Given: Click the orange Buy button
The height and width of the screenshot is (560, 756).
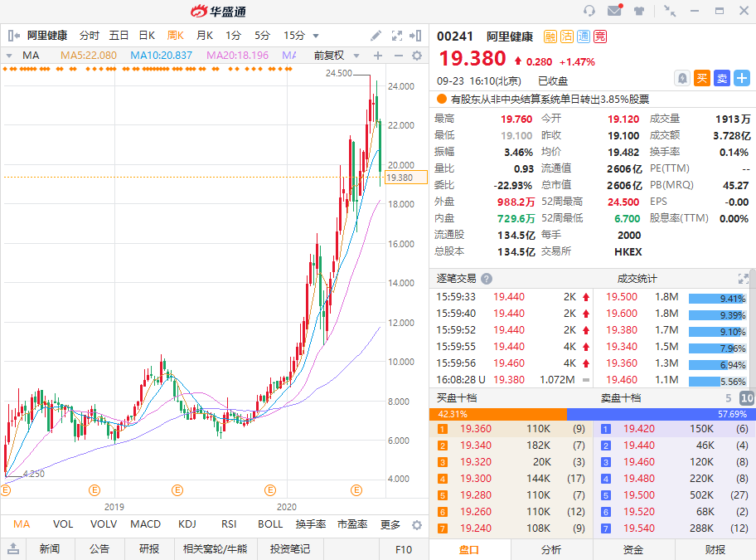Looking at the screenshot, I should click(702, 78).
